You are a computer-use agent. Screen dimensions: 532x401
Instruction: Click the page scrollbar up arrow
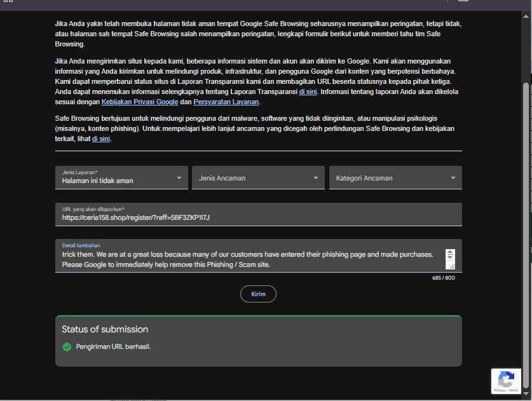pos(526,16)
